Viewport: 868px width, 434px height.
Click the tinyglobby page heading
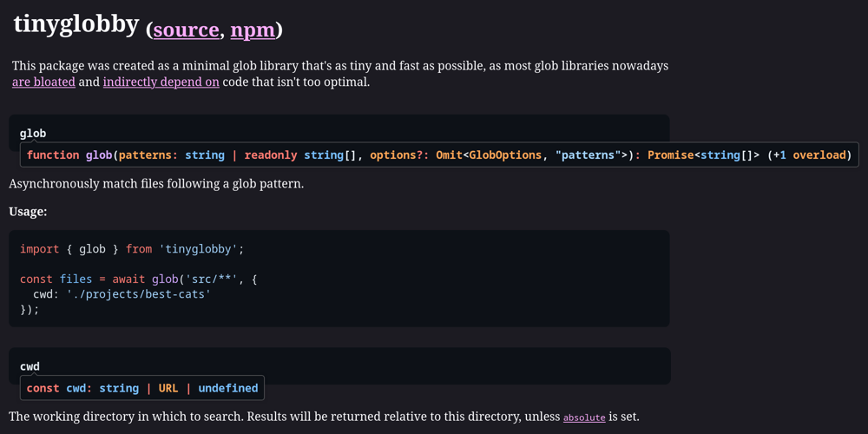[x=76, y=24]
